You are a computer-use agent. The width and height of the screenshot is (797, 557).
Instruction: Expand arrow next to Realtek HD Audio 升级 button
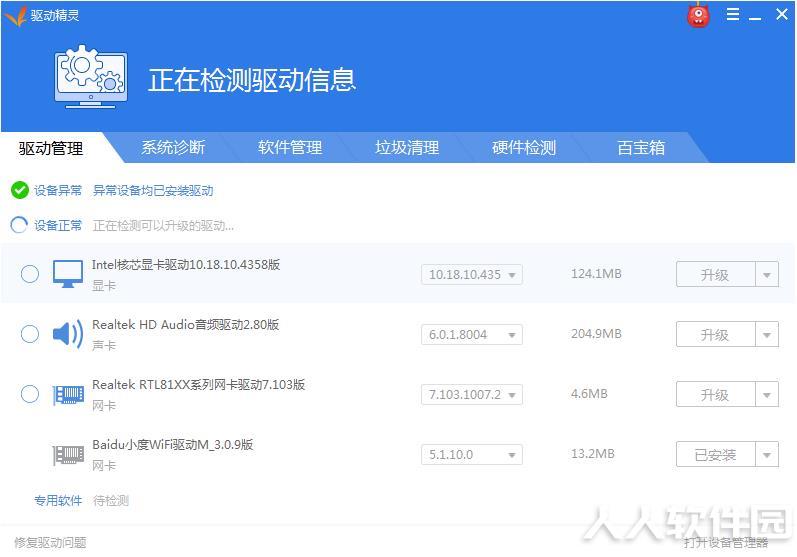tap(767, 334)
